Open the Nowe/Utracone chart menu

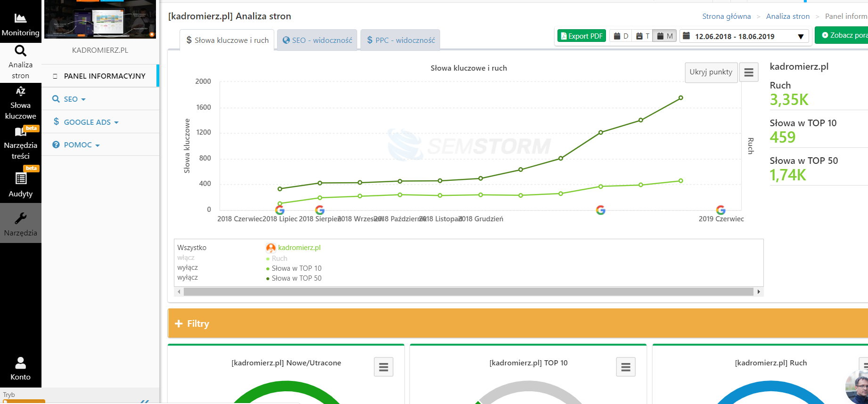pos(384,367)
